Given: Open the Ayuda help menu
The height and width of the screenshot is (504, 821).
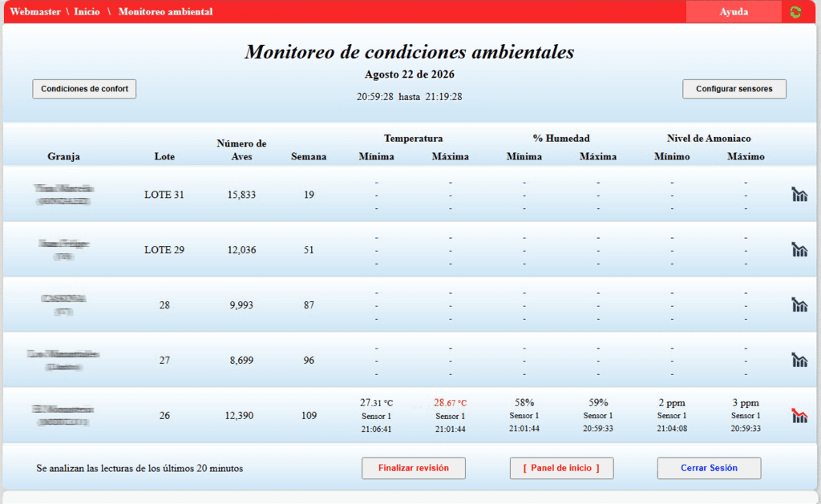Looking at the screenshot, I should coord(734,12).
